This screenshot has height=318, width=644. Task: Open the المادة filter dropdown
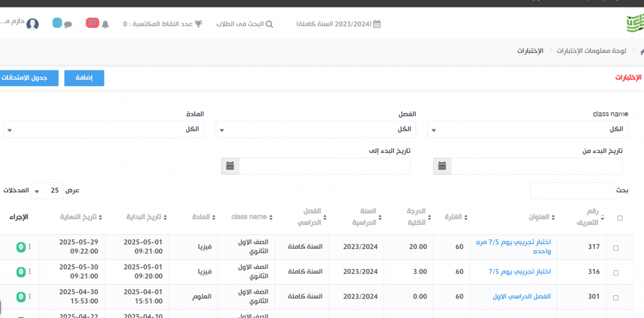pyautogui.click(x=104, y=129)
